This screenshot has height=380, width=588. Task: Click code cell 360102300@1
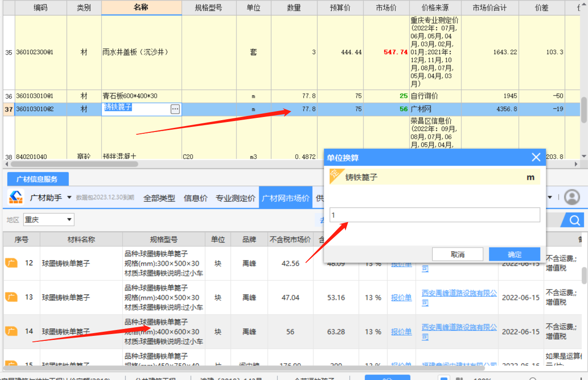point(41,52)
